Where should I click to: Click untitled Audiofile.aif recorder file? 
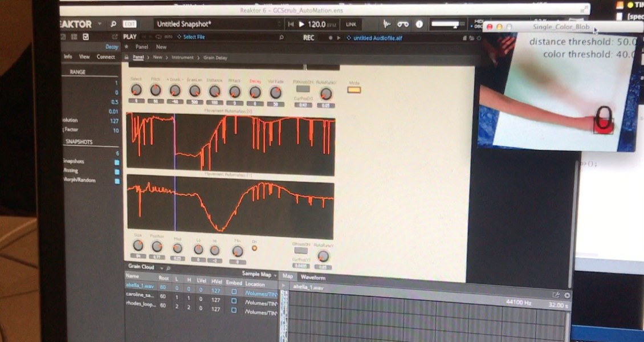pyautogui.click(x=378, y=38)
